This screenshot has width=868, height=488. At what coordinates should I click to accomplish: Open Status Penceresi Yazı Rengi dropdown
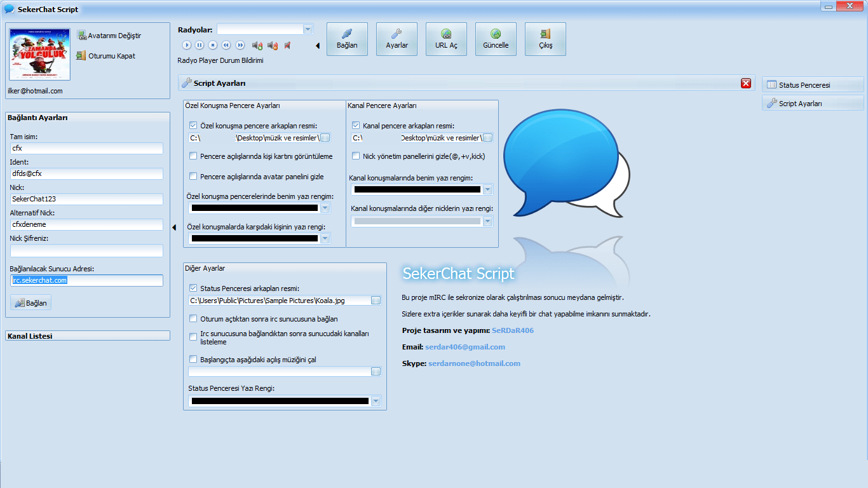(x=376, y=401)
